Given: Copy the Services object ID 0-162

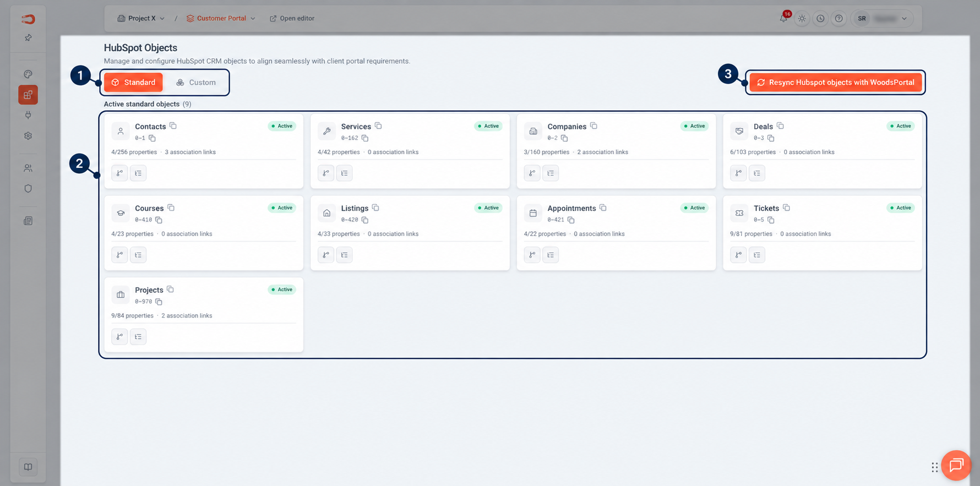Looking at the screenshot, I should (364, 138).
